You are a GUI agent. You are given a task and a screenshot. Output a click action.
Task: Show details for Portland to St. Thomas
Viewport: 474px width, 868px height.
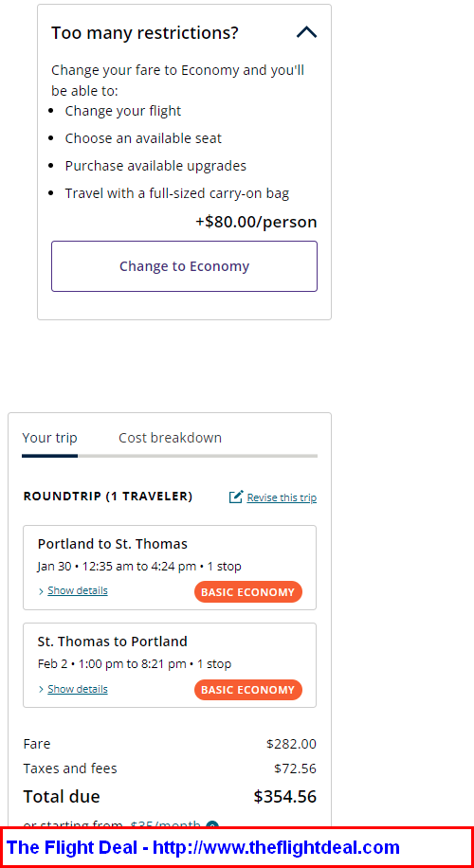coord(78,590)
